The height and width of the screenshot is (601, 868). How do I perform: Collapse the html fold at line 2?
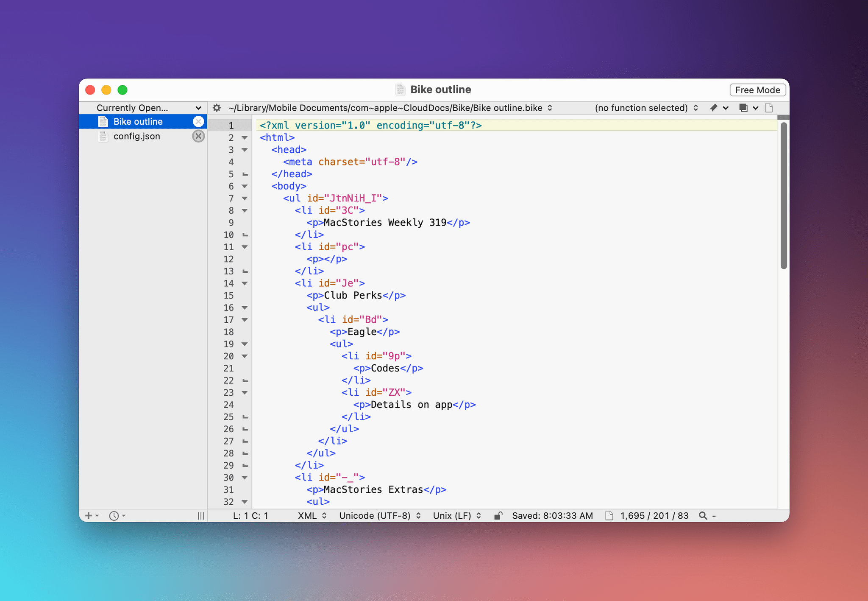[245, 138]
